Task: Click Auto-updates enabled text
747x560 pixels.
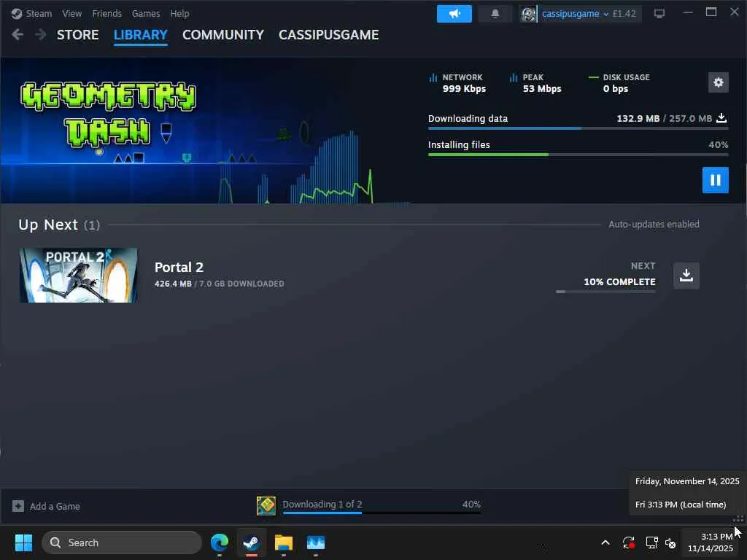Action: [654, 225]
